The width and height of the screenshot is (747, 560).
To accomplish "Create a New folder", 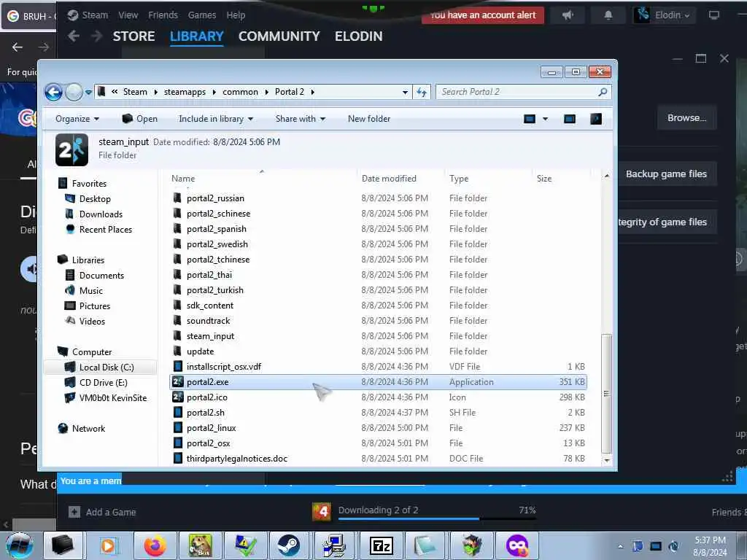I will coord(368,119).
